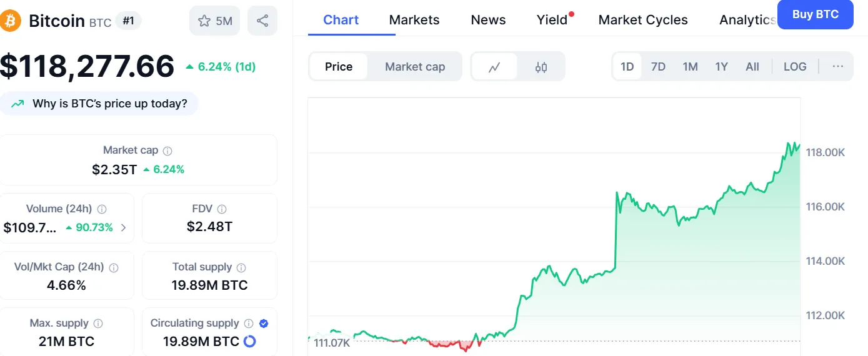
Task: Click the trend arrow icon beside Why is BTC's
Action: [x=18, y=104]
